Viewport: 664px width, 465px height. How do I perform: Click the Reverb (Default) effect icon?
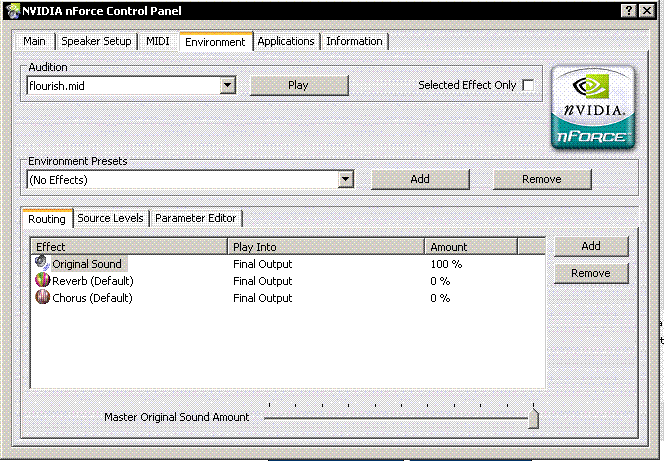pyautogui.click(x=41, y=281)
